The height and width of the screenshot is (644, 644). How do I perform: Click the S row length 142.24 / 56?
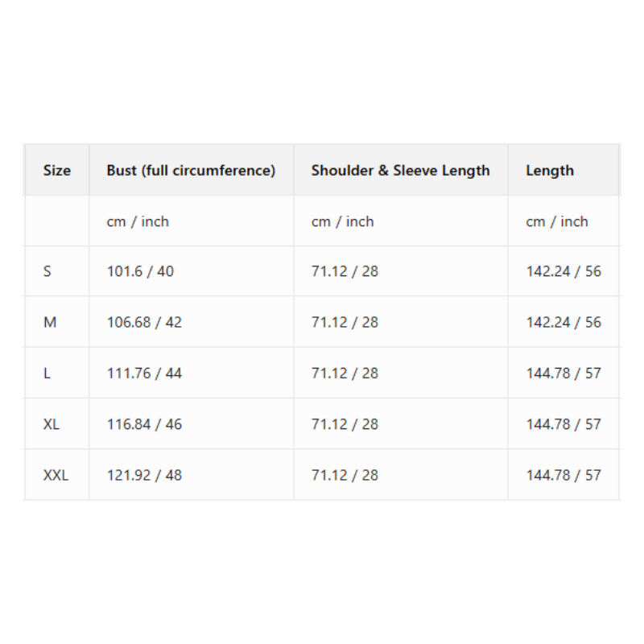click(563, 271)
